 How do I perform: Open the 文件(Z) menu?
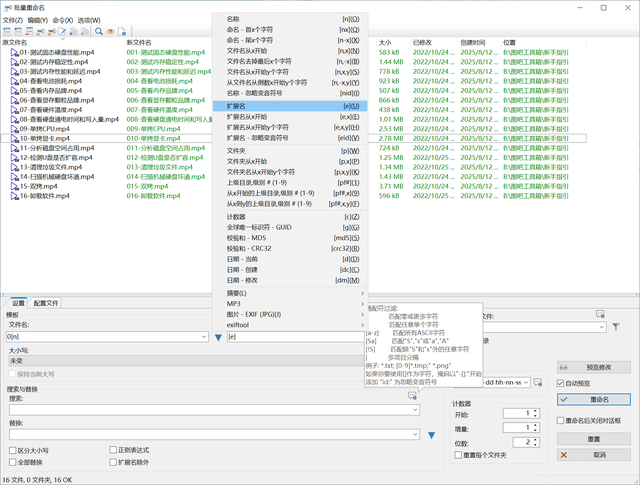coord(13,20)
